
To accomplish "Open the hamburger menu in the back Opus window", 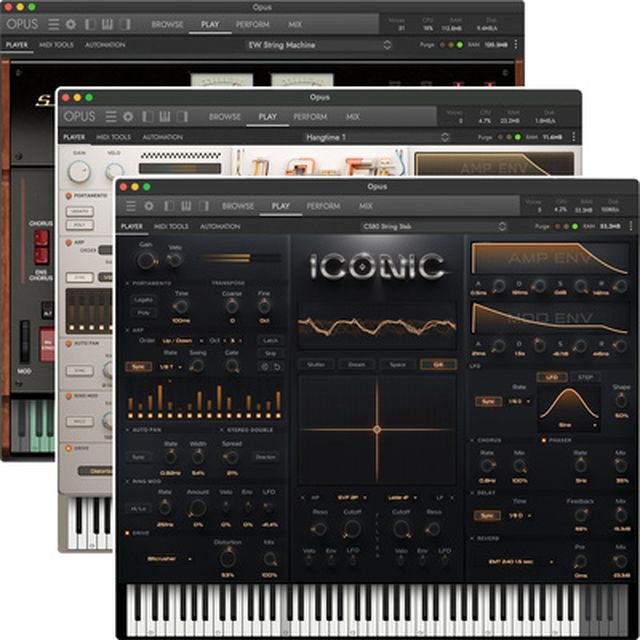I will click(53, 24).
